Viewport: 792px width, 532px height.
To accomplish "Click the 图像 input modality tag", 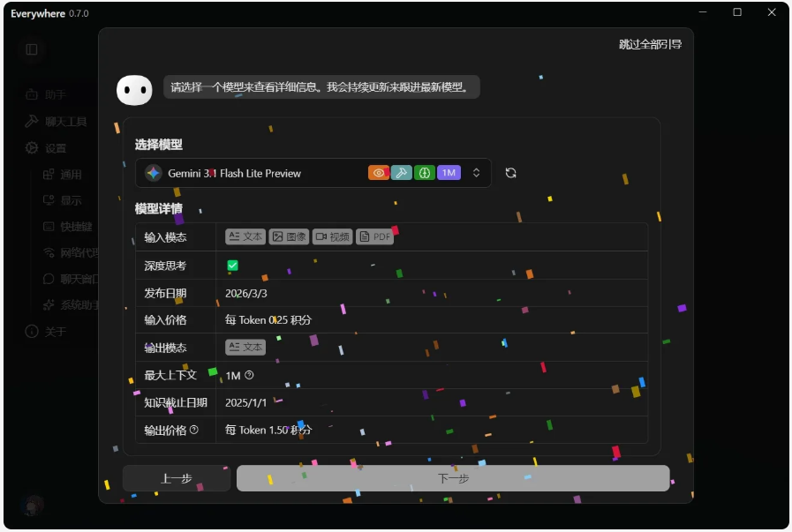I will click(289, 236).
